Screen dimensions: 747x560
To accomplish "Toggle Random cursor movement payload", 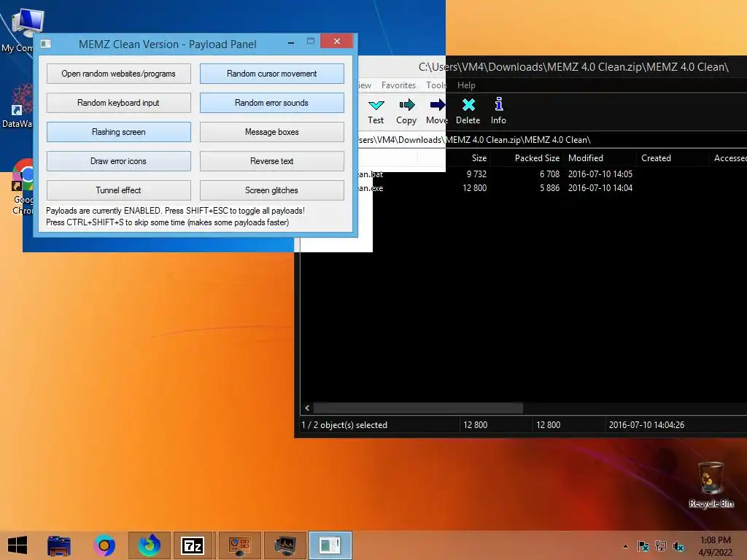I will [x=271, y=74].
